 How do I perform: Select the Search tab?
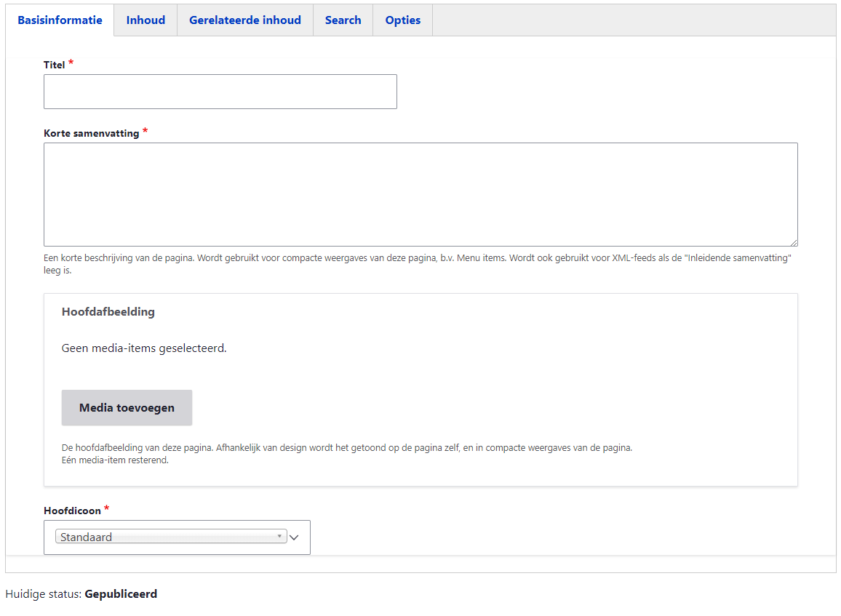pos(343,20)
